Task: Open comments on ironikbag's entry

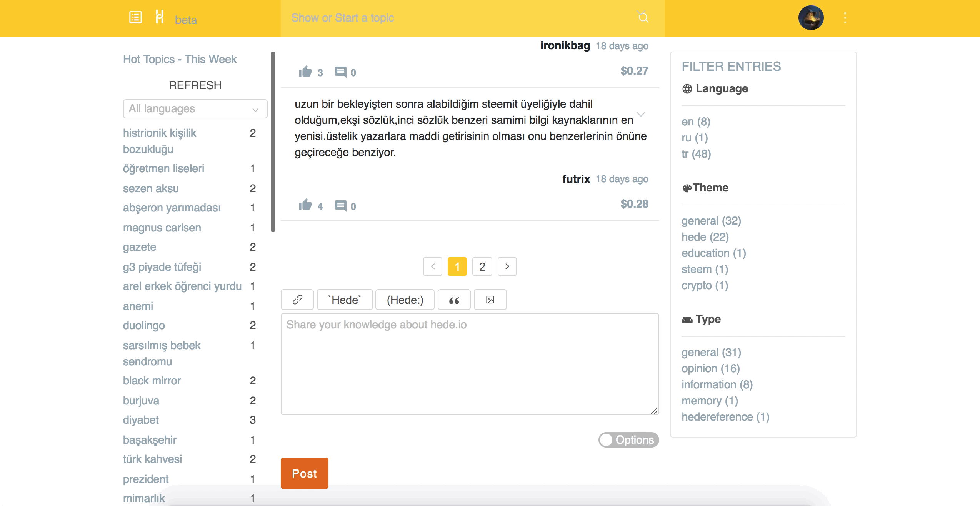Action: coord(340,72)
